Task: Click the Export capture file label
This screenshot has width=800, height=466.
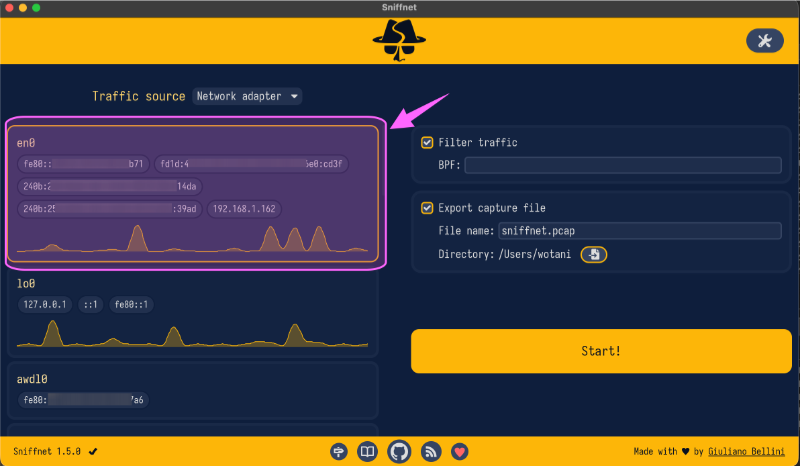Action: pos(492,208)
